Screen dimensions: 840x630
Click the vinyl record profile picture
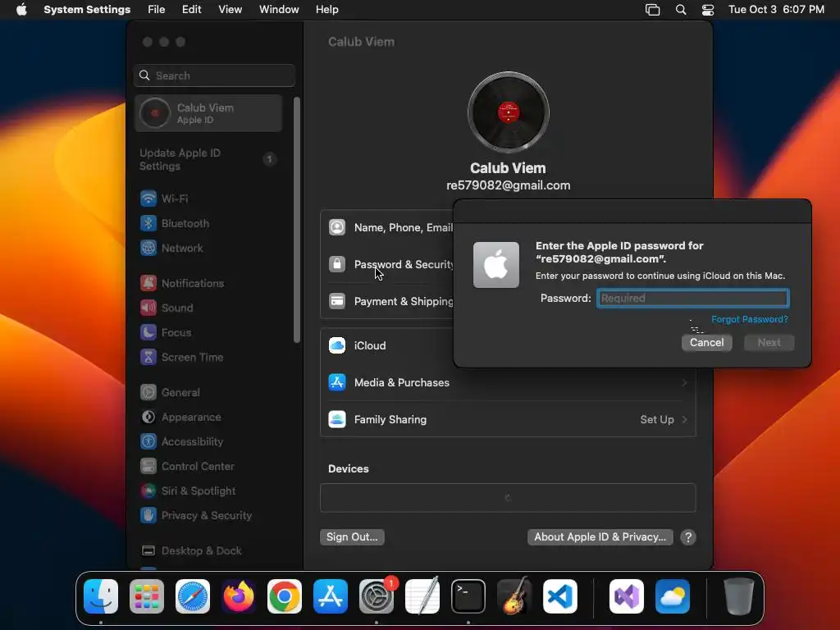click(x=508, y=112)
